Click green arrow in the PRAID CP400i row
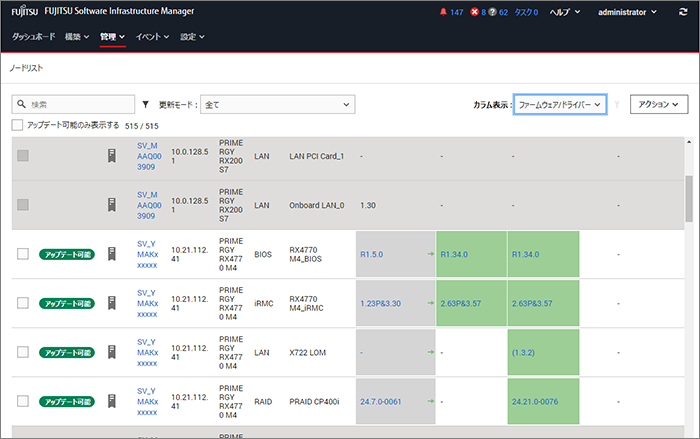Viewport: 700px width, 439px height. coord(431,401)
